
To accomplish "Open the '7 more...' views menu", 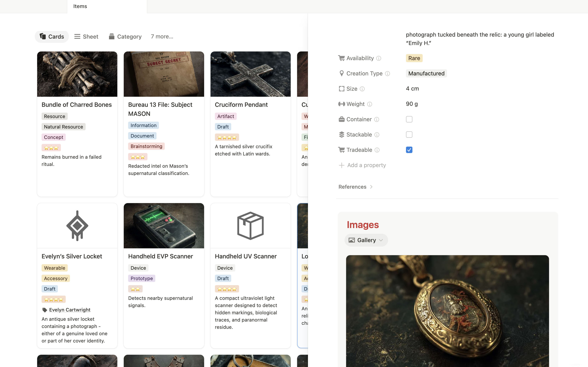I will [x=162, y=36].
